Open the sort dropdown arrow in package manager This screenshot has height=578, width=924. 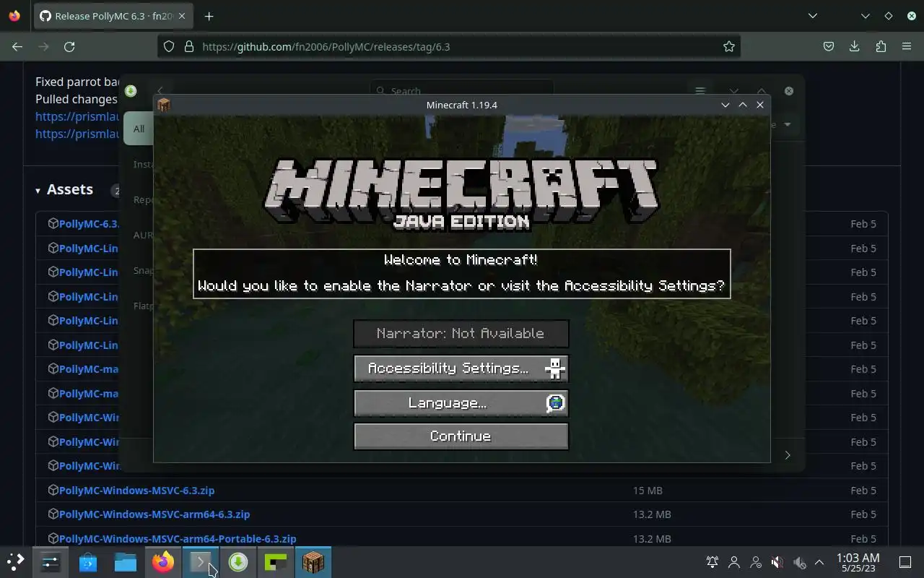tap(788, 124)
